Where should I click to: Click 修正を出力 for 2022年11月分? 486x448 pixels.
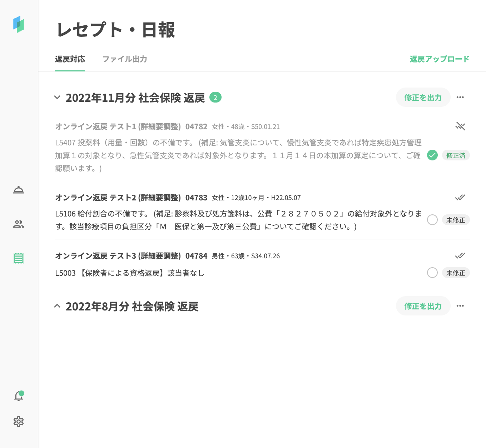423,98
